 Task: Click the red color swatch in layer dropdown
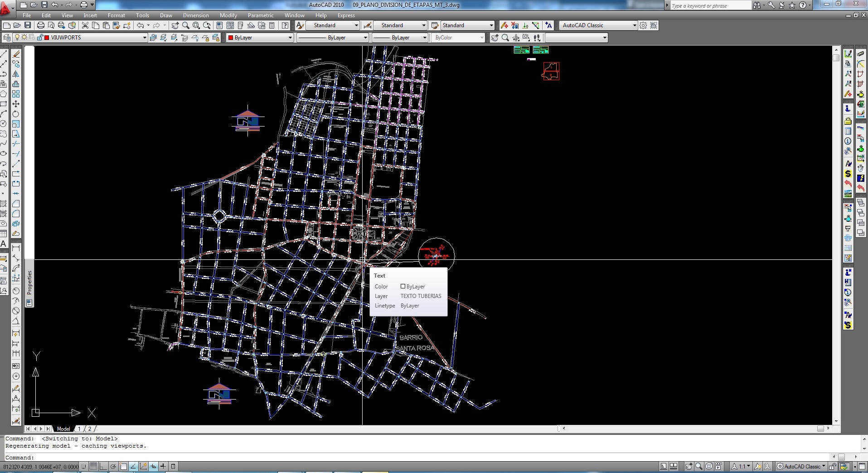(x=47, y=38)
